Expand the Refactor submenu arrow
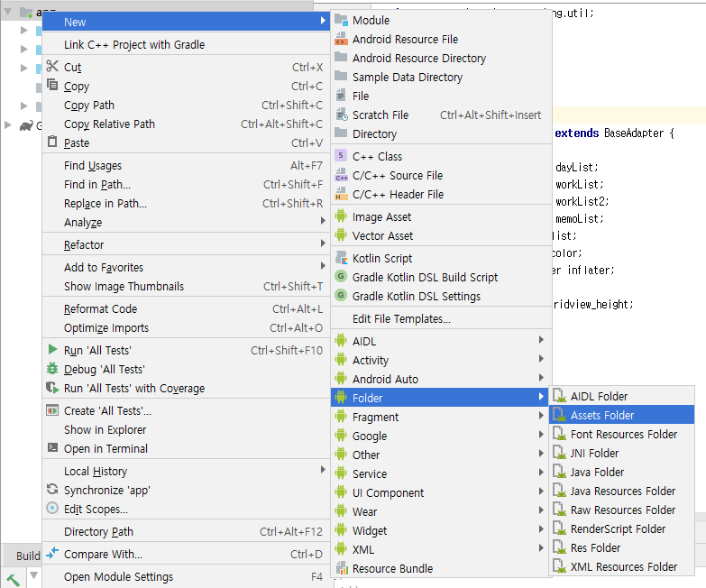The width and height of the screenshot is (706, 588). coord(323,243)
